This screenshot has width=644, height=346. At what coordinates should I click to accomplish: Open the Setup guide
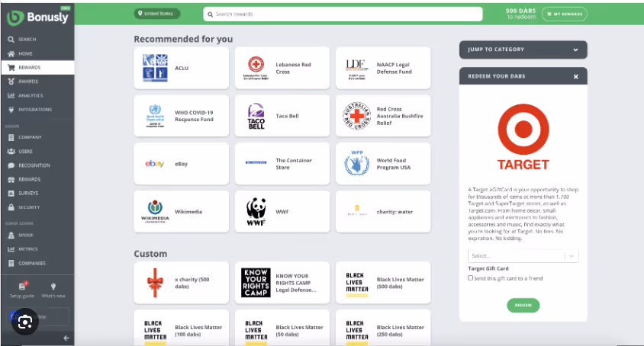click(x=22, y=290)
